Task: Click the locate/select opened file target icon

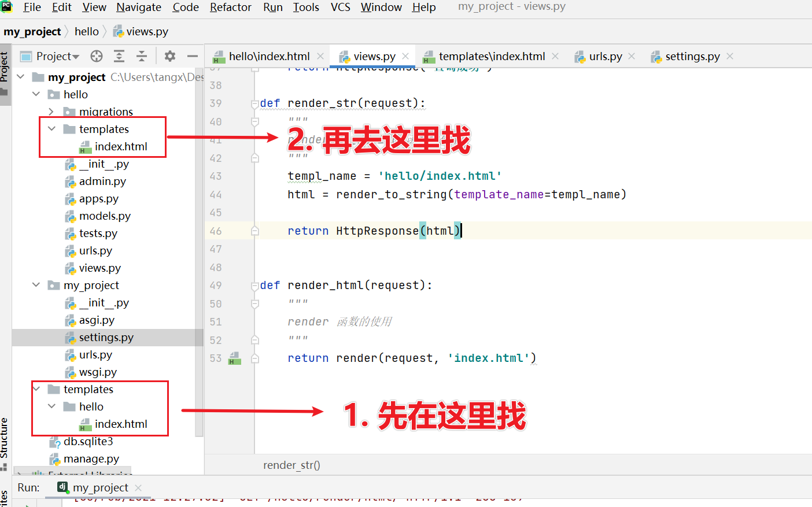Action: 97,56
